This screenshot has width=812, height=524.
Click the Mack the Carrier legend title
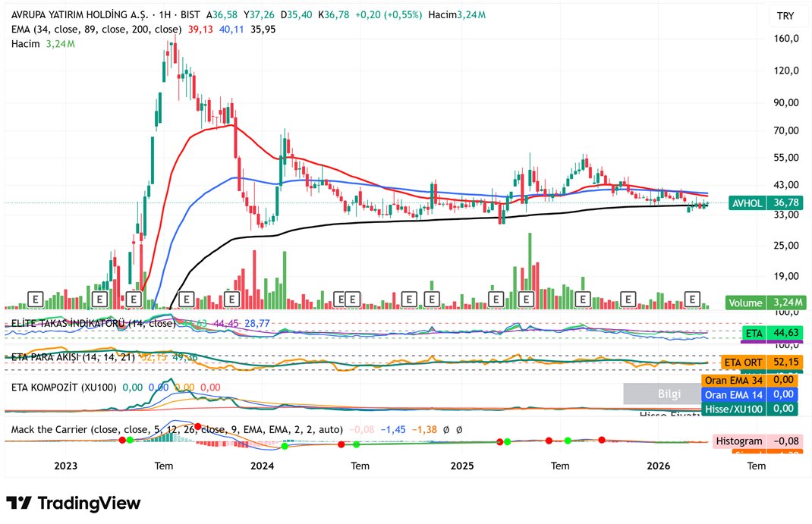tap(177, 429)
